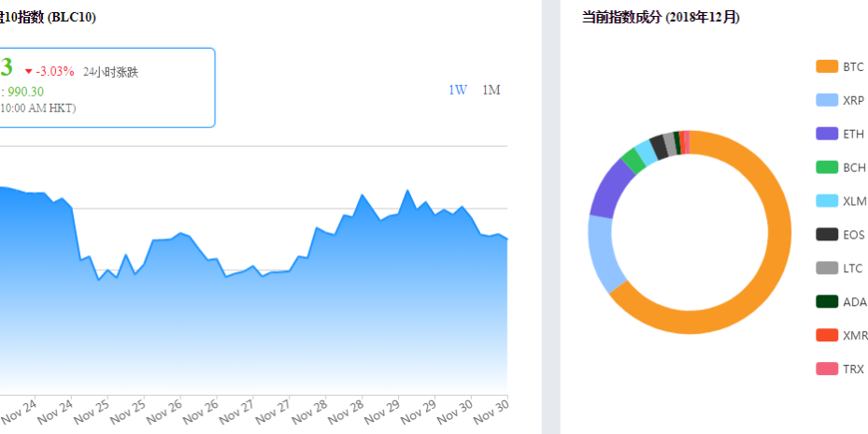The height and width of the screenshot is (434, 868).
Task: Click the light blue XLM legend swatch
Action: click(827, 201)
